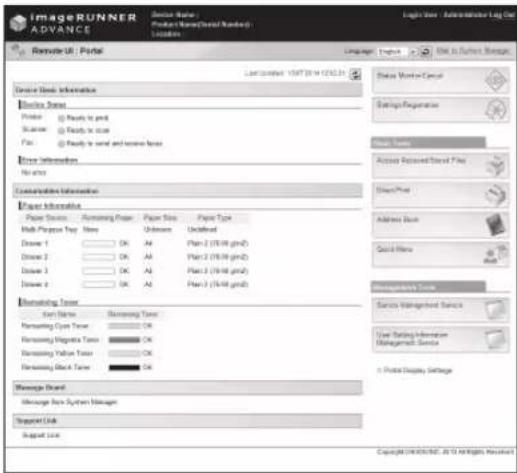517x473 pixels.
Task: Click the "Ready to send and receive faxes" text
Action: pyautogui.click(x=114, y=144)
